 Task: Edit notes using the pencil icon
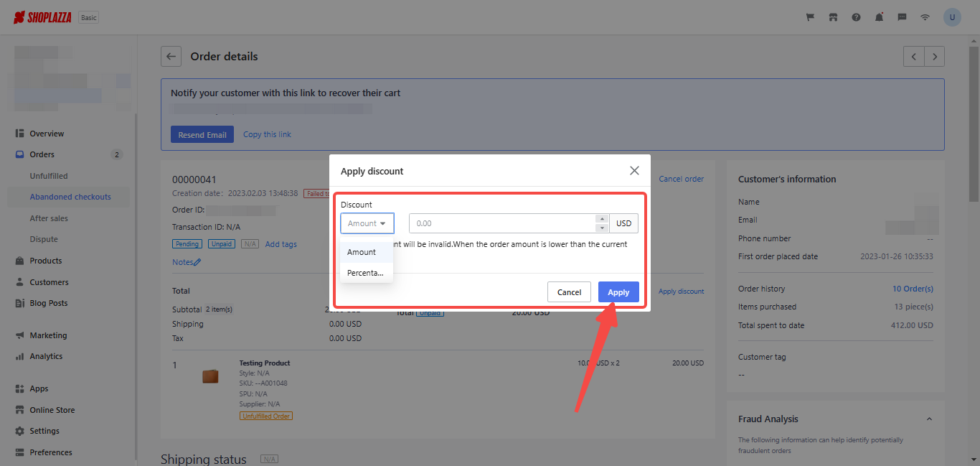coord(197,263)
